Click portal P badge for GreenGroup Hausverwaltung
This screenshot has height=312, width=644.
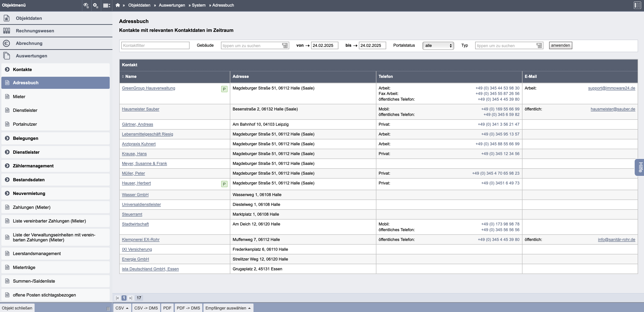(x=224, y=89)
